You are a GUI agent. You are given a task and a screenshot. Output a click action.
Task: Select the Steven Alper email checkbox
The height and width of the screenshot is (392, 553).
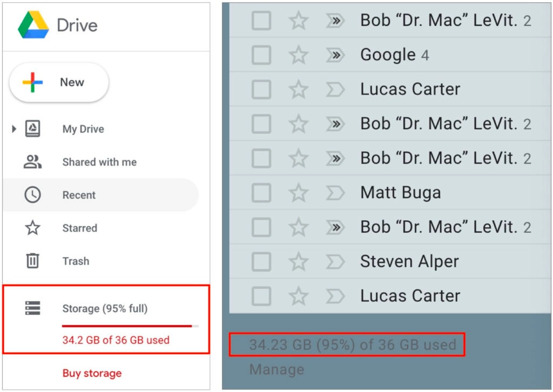261,261
